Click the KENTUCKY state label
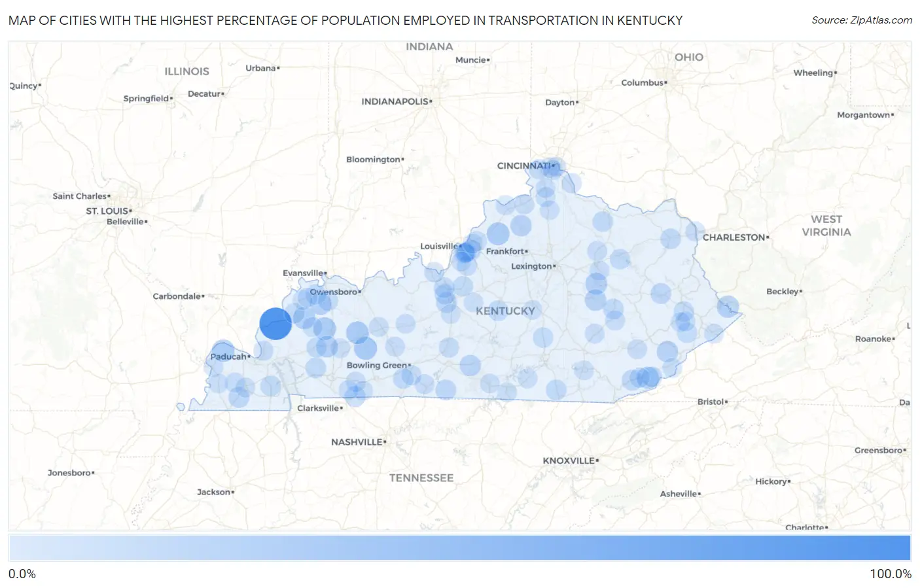This screenshot has width=920, height=588. [x=505, y=311]
